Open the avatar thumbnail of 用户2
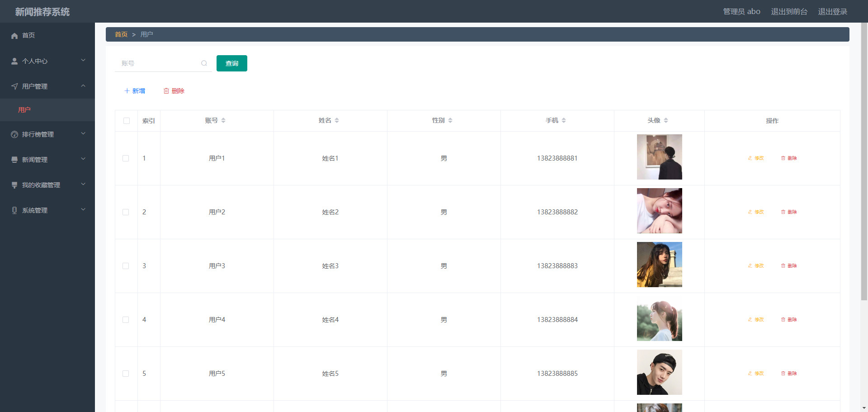The height and width of the screenshot is (412, 868). click(x=660, y=211)
